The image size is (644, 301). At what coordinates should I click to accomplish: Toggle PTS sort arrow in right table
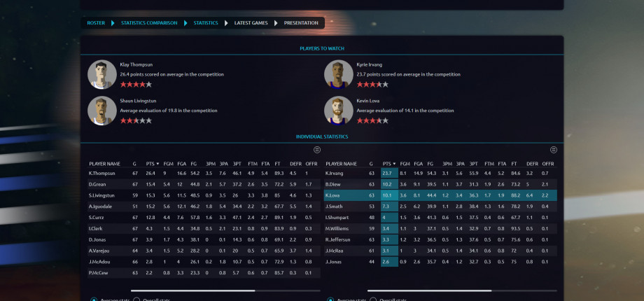coord(394,164)
